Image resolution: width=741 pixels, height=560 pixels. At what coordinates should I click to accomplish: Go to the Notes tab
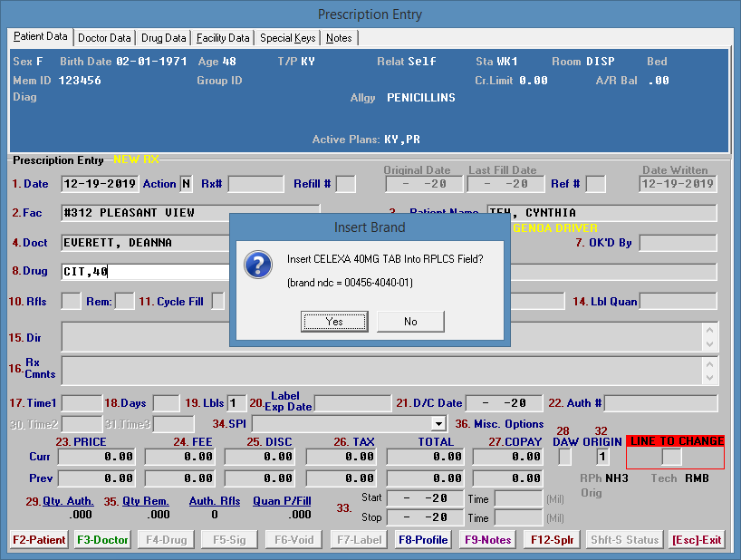[339, 38]
